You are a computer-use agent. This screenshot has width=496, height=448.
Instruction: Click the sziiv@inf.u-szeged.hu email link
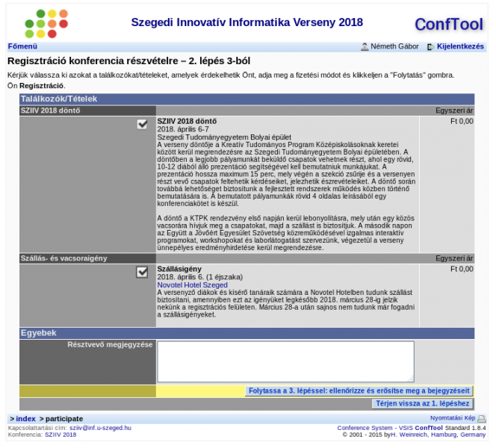(x=100, y=428)
